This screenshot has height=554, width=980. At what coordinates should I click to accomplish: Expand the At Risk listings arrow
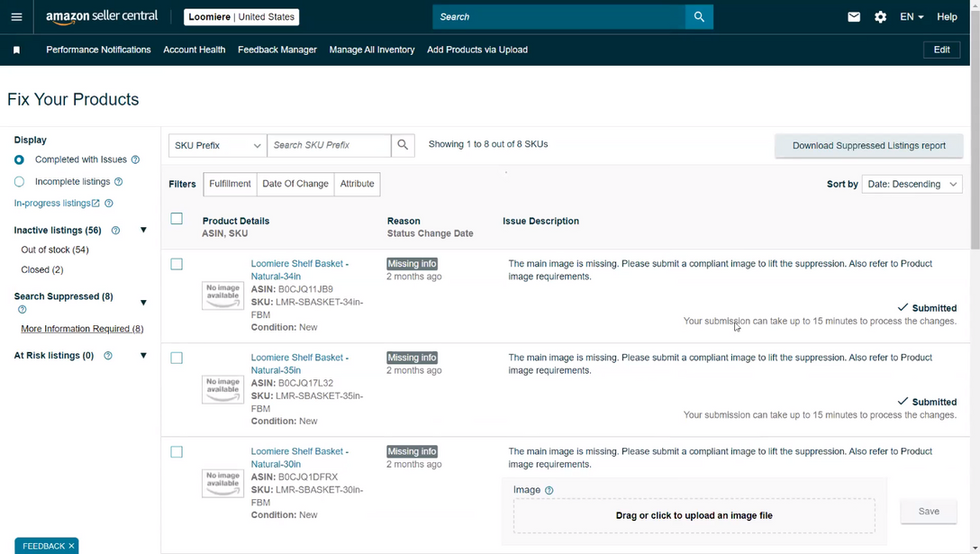143,355
